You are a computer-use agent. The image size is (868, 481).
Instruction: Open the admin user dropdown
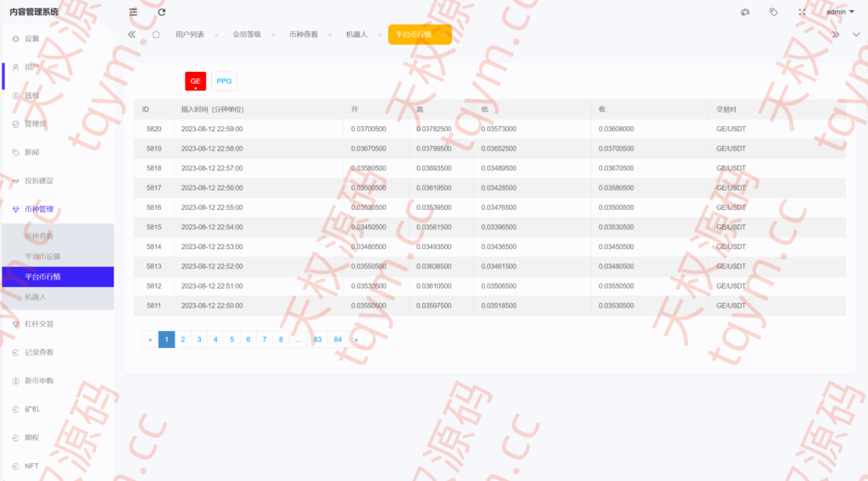(x=840, y=12)
